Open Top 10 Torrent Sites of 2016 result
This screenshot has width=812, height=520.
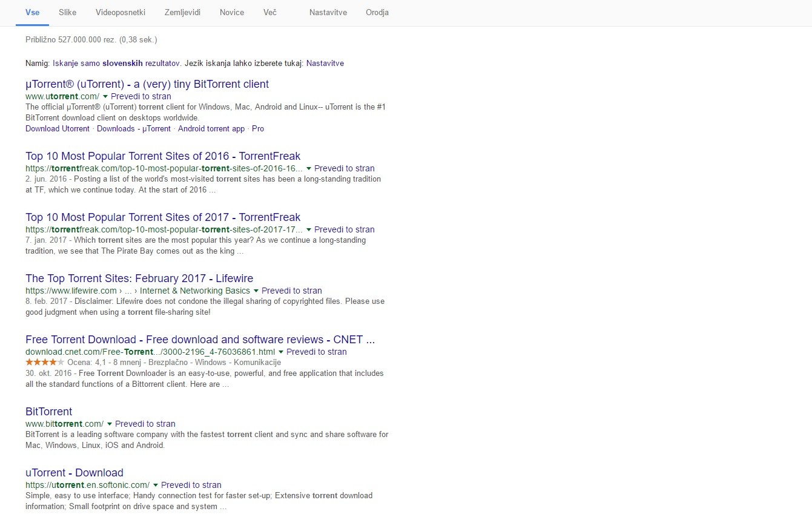(x=163, y=156)
